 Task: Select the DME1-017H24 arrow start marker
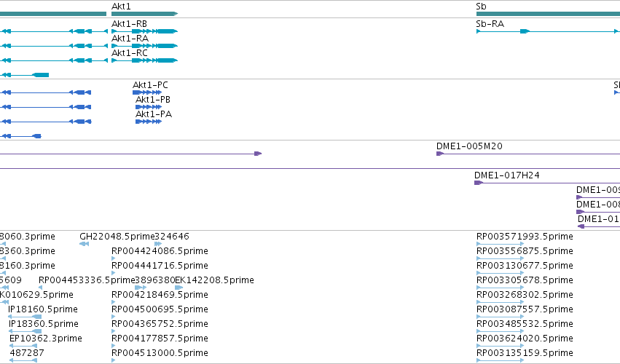[479, 183]
